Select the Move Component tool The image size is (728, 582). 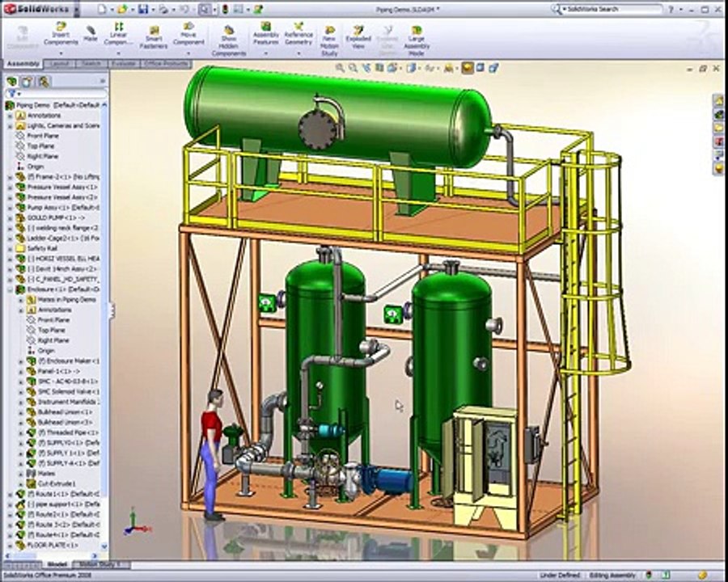tap(189, 32)
